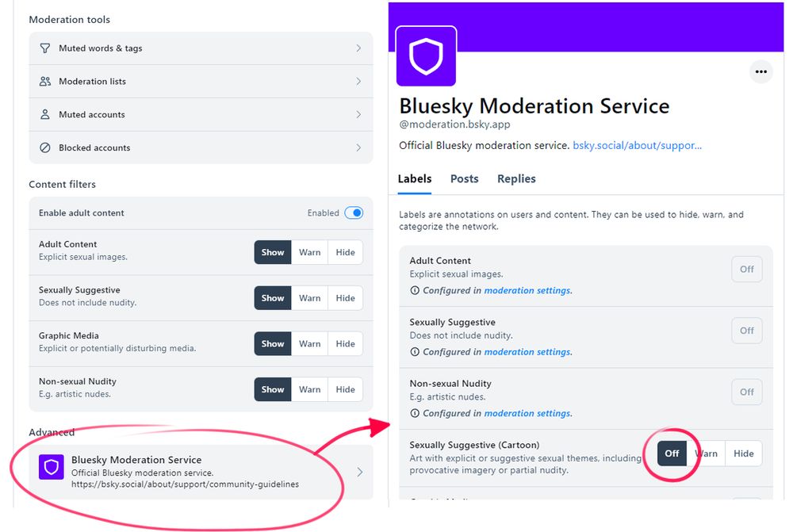Open the bsky.social/about/suppor... link
The height and width of the screenshot is (532, 793).
pyautogui.click(x=638, y=146)
